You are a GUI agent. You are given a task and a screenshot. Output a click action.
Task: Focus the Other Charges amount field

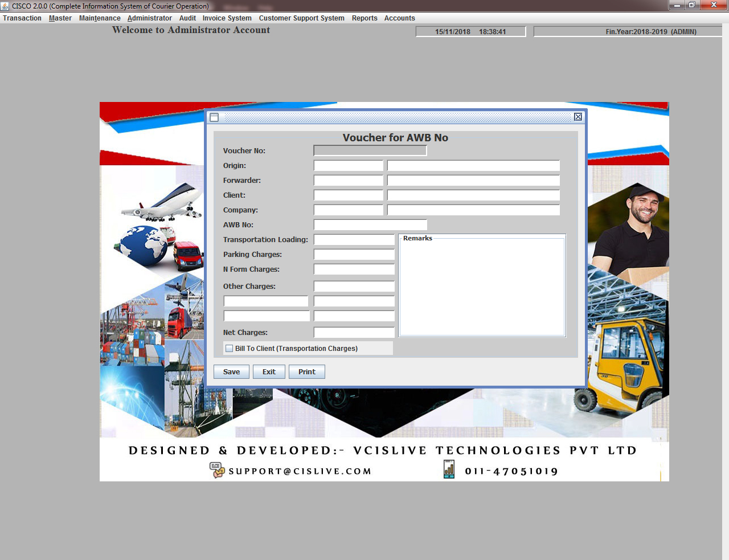point(354,287)
